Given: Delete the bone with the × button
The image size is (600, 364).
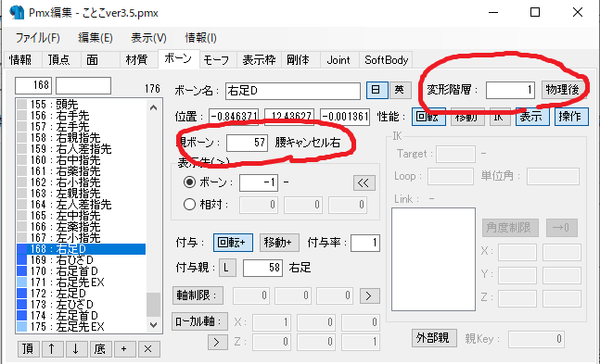Looking at the screenshot, I should (148, 348).
